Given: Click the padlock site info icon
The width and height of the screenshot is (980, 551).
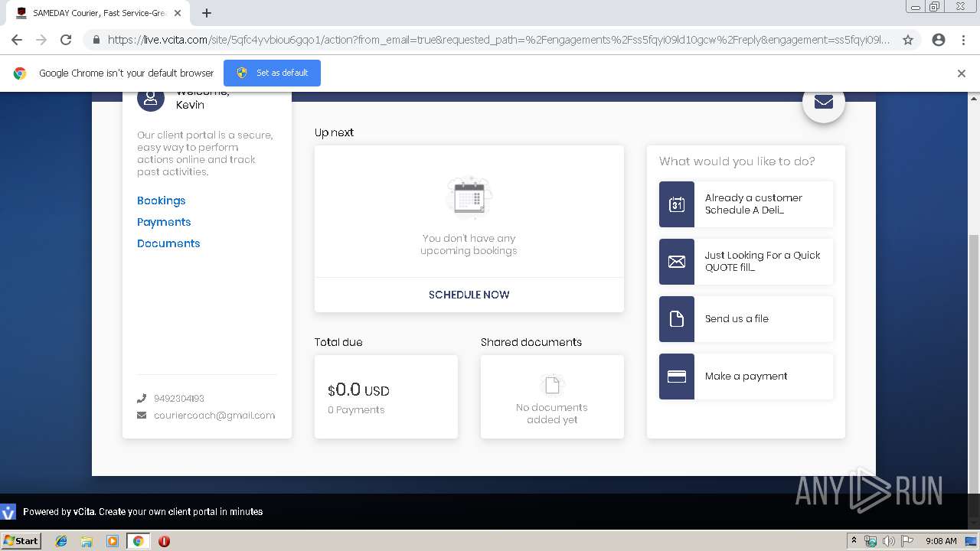Looking at the screenshot, I should pos(96,40).
